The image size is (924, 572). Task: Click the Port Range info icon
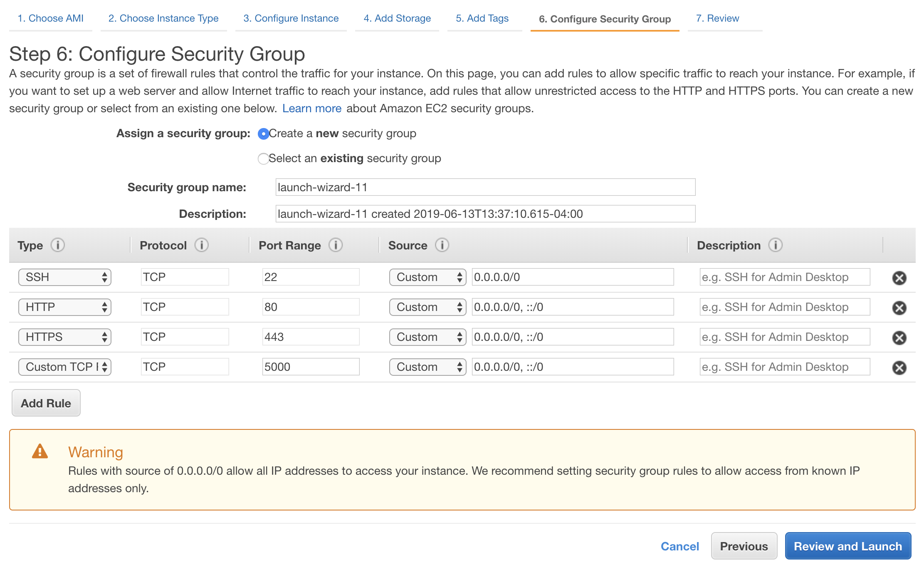coord(336,245)
